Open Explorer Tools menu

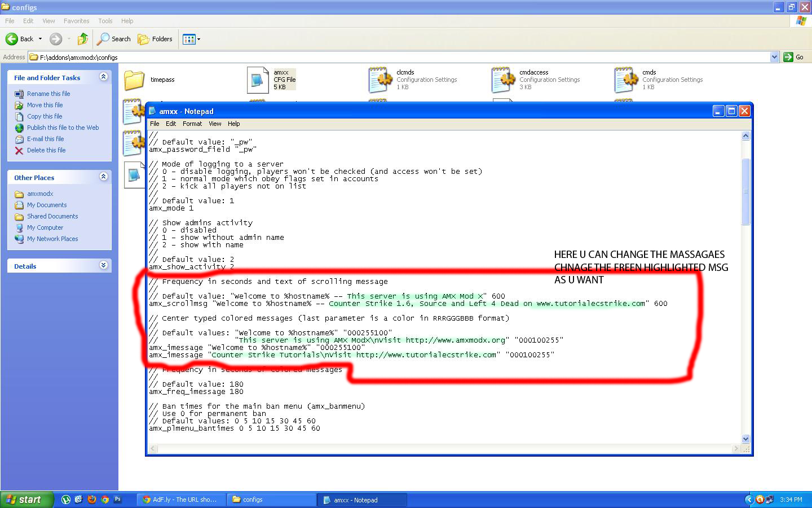point(105,21)
